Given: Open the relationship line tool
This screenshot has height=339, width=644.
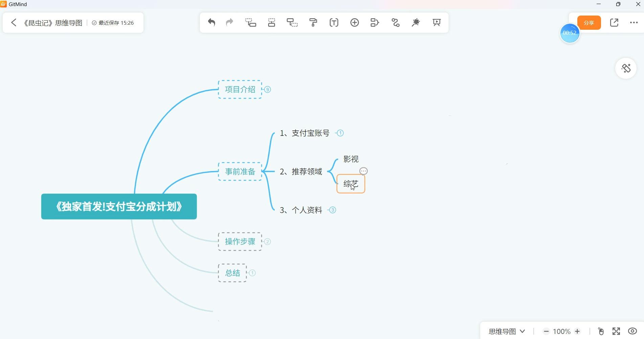Looking at the screenshot, I should pos(395,22).
